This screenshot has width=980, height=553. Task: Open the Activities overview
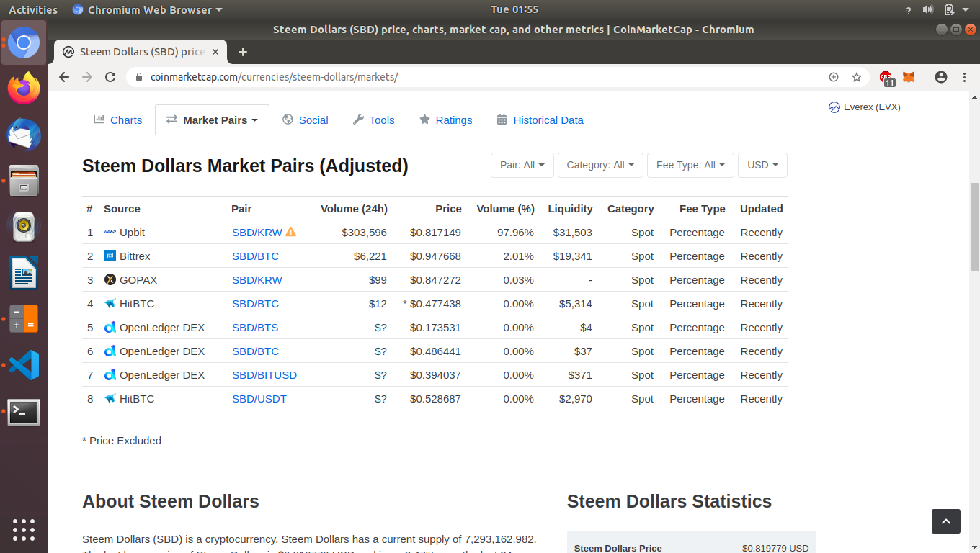33,9
